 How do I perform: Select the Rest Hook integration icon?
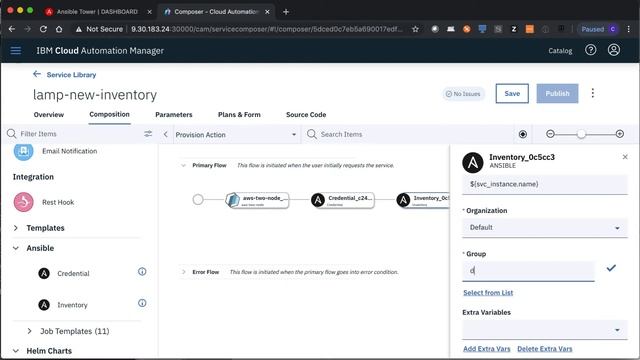click(24, 202)
